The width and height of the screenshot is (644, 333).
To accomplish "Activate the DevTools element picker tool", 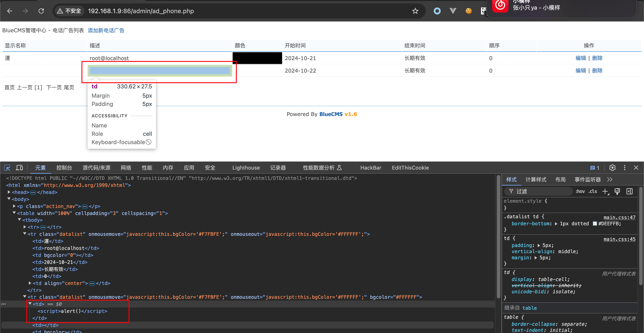I will [7, 168].
